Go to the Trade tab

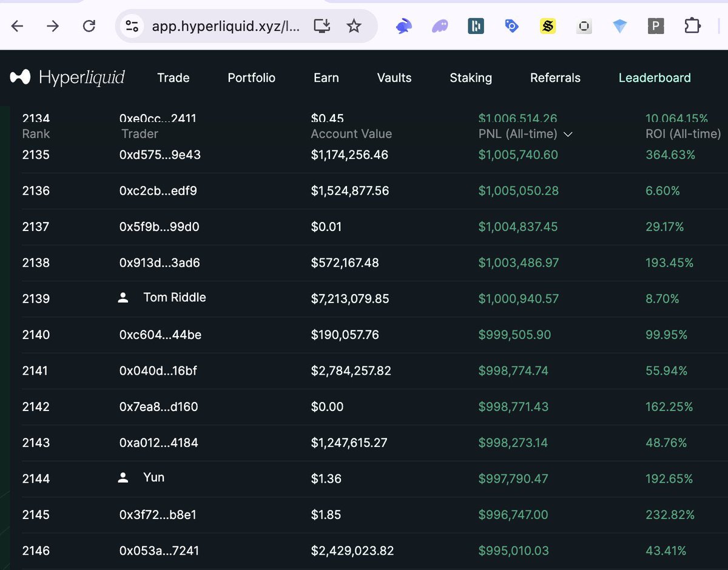click(174, 78)
